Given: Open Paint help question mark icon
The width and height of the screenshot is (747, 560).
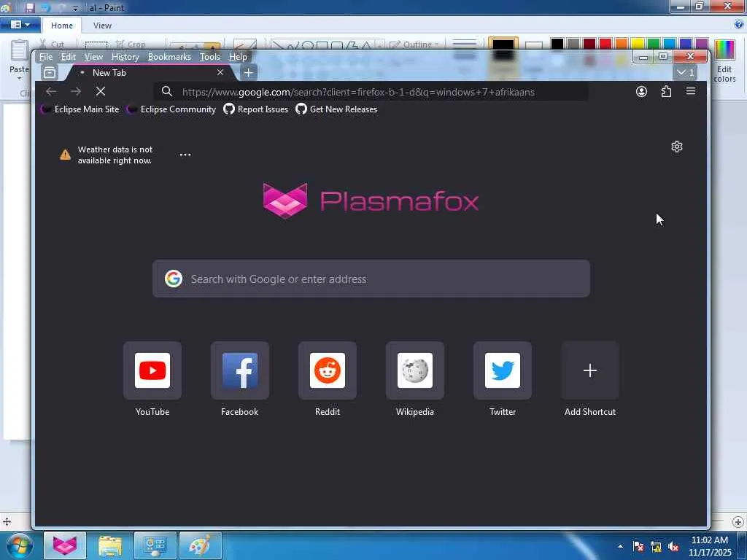Looking at the screenshot, I should [740, 25].
